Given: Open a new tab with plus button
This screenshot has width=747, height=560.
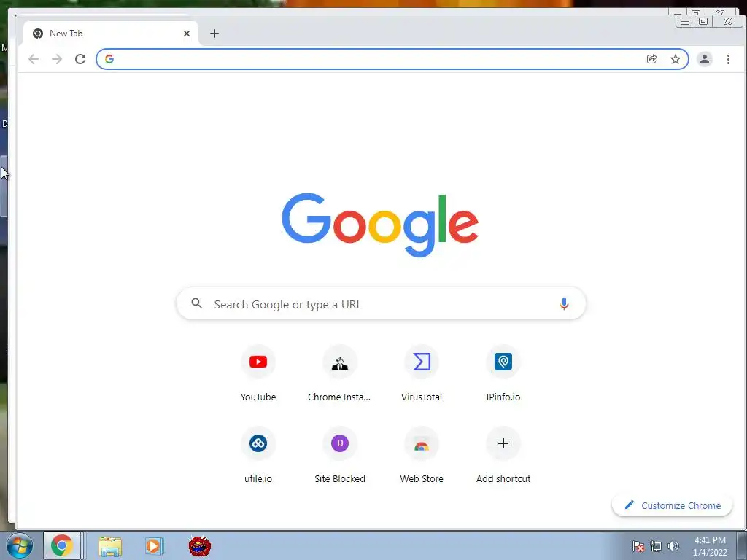Looking at the screenshot, I should click(214, 34).
